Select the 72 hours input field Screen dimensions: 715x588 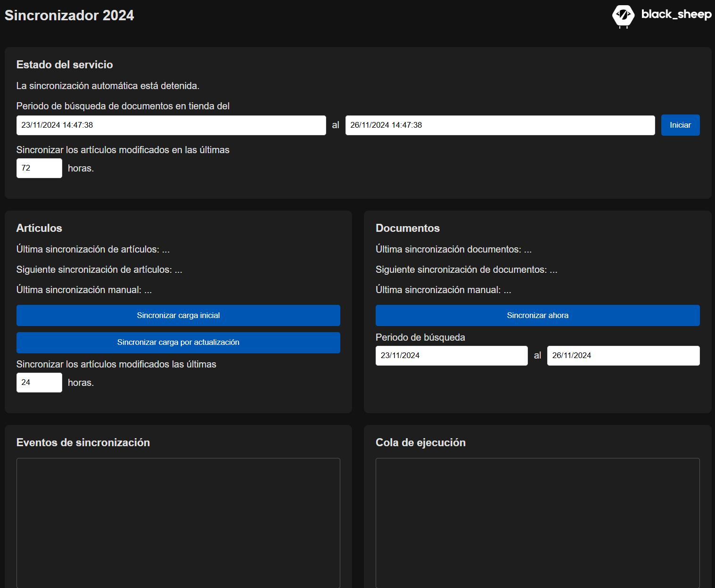(x=39, y=168)
